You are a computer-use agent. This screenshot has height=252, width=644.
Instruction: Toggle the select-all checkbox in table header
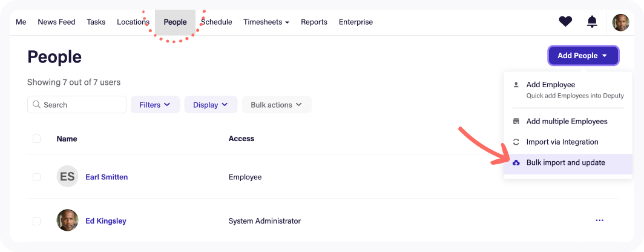click(x=36, y=139)
